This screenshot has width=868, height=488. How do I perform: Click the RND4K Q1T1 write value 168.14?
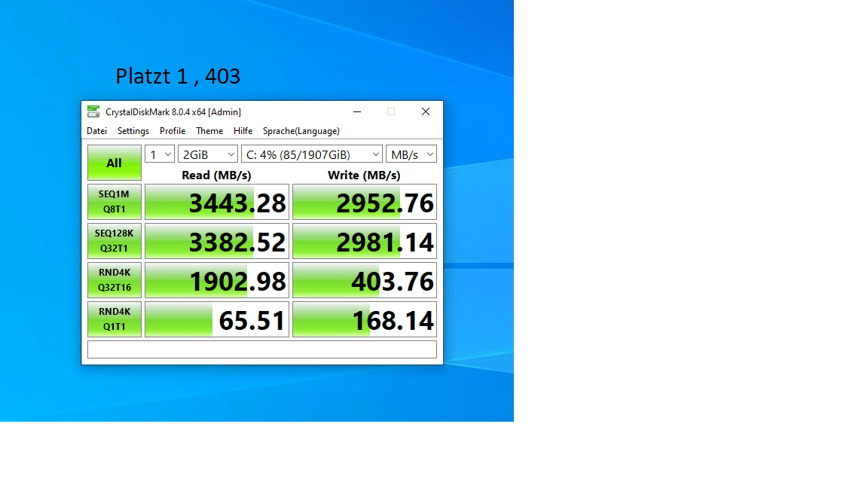pos(365,319)
